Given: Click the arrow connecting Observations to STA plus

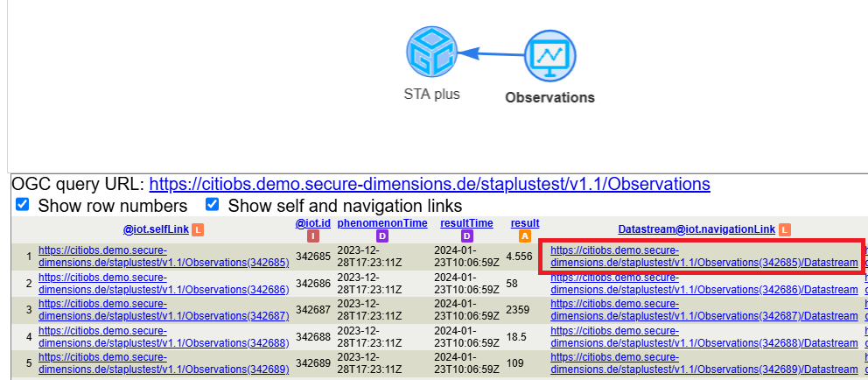Looking at the screenshot, I should 492,54.
